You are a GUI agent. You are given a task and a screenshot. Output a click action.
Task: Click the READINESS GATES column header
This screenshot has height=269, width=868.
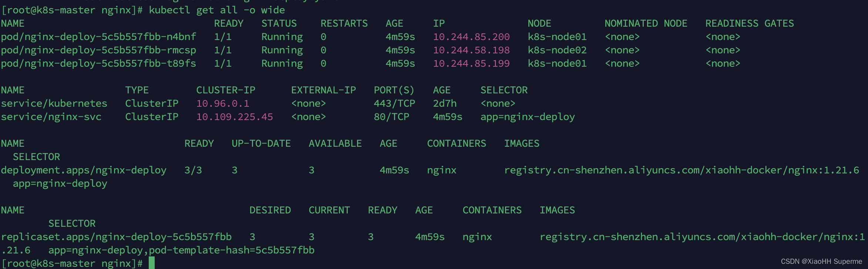point(749,23)
